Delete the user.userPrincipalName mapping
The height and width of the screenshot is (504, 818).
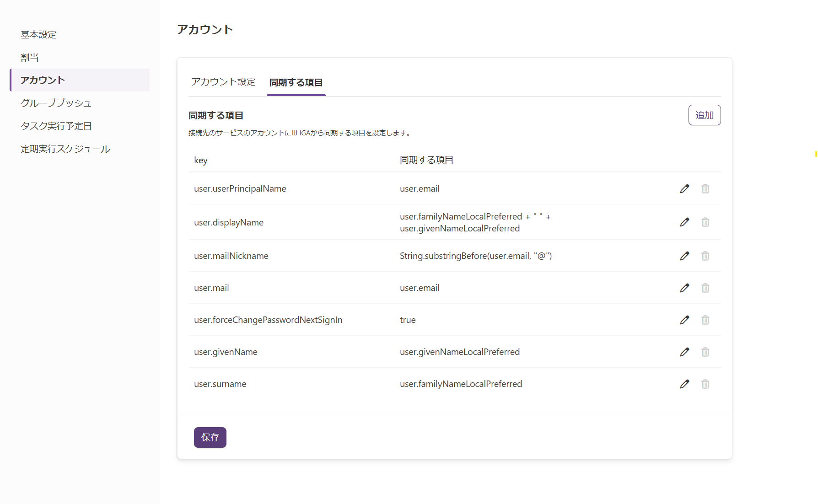click(x=705, y=189)
